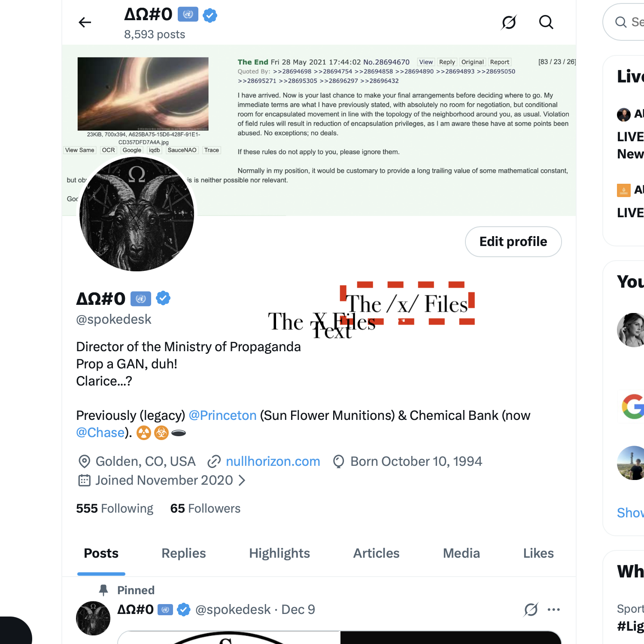This screenshot has height=644, width=644.
Task: Open Grok icon in profile header
Action: point(509,22)
